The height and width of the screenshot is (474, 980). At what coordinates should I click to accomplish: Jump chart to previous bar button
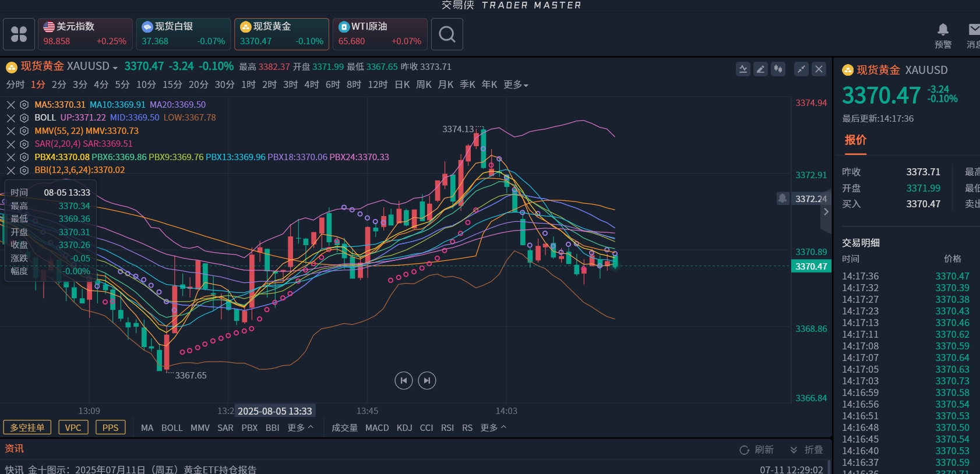(x=404, y=380)
